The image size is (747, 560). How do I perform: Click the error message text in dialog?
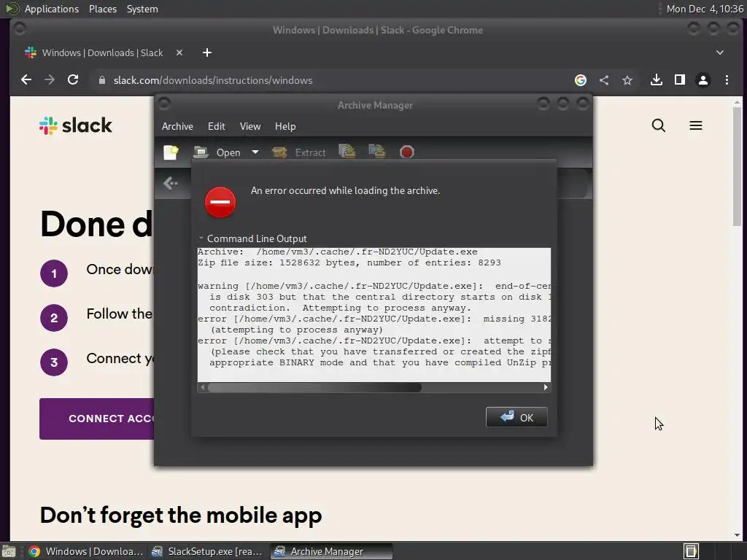point(345,190)
